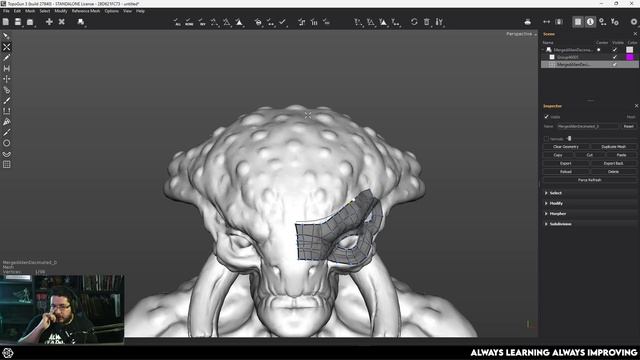
Task: Click the X Remove icon in toolbar
Action: (61, 22)
